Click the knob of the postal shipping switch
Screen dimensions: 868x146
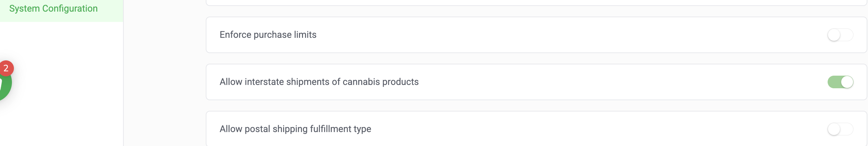click(834, 129)
